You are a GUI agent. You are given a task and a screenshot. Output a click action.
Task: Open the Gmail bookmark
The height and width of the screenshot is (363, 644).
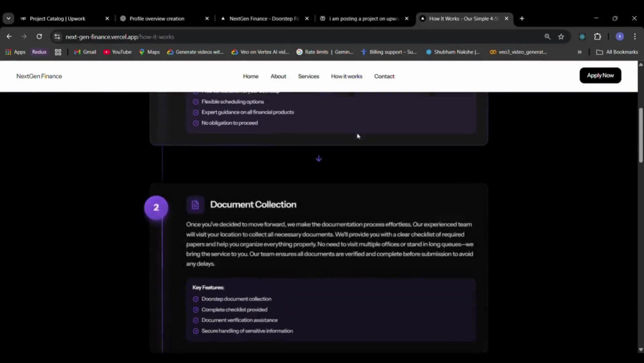tap(85, 52)
